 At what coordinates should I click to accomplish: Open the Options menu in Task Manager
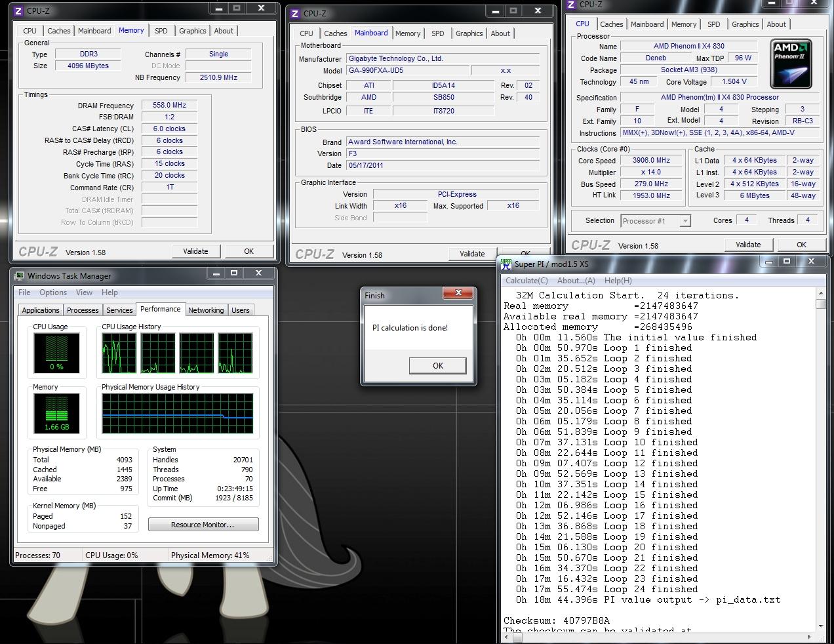[53, 292]
